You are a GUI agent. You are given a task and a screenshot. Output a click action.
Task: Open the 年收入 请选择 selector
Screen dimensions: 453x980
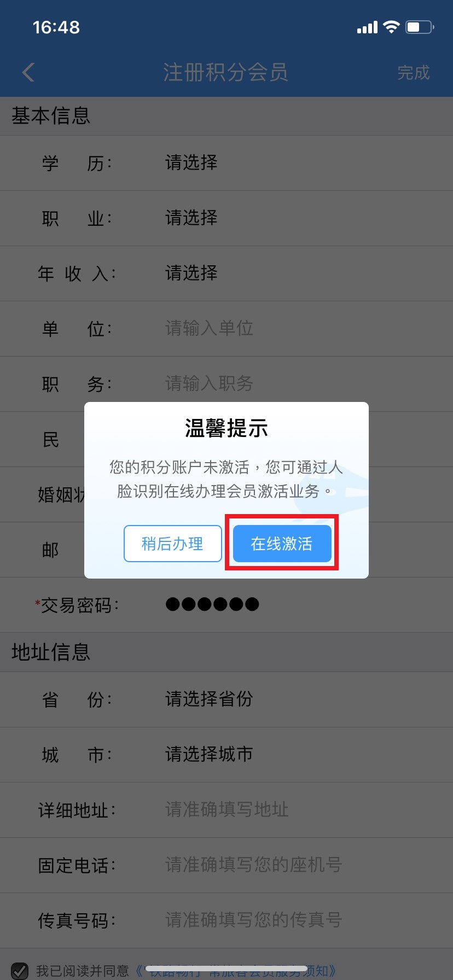point(226,273)
